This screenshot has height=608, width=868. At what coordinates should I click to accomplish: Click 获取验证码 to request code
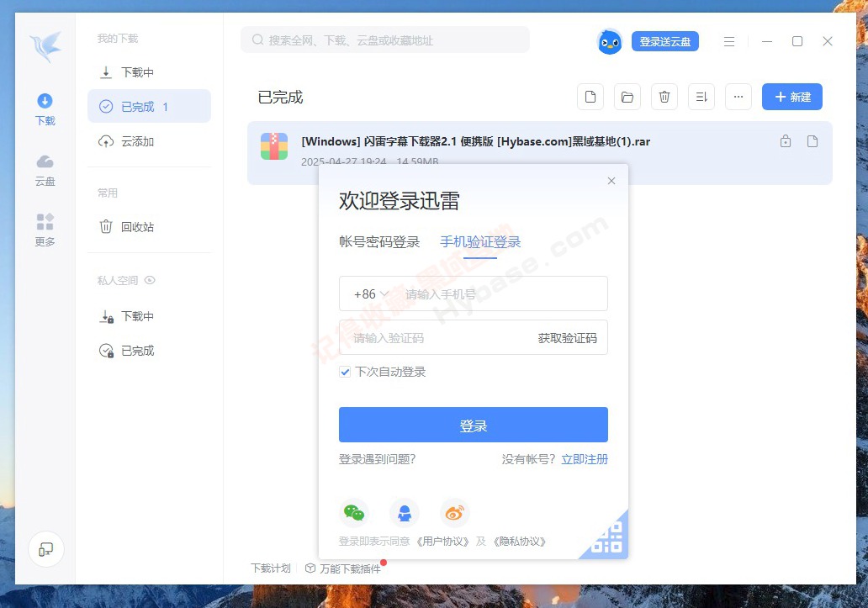tap(568, 338)
